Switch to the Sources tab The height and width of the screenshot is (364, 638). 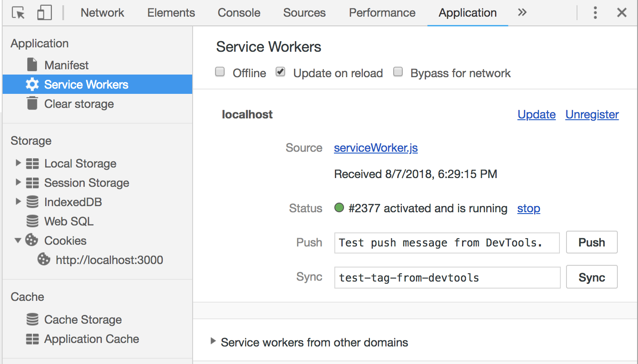point(304,12)
